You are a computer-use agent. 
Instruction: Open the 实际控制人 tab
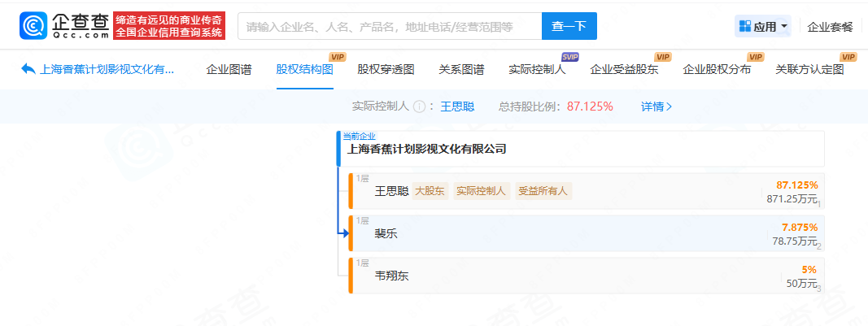click(537, 69)
